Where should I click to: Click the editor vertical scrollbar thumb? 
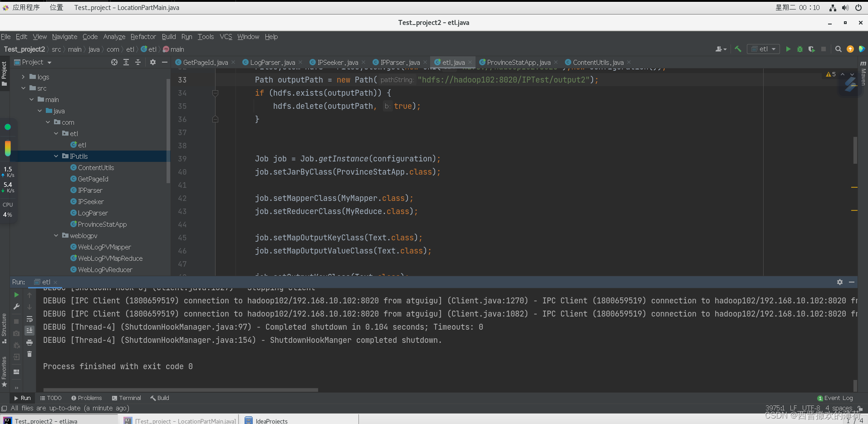tap(855, 150)
